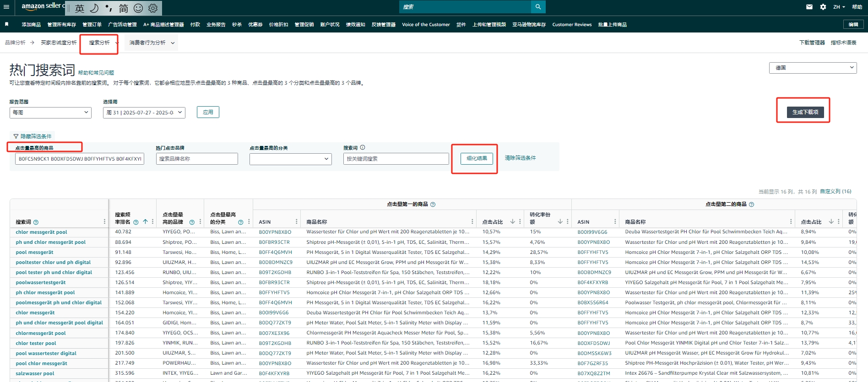This screenshot has width=868, height=382.
Task: Open Voice of the Customer menu item
Action: (x=426, y=25)
